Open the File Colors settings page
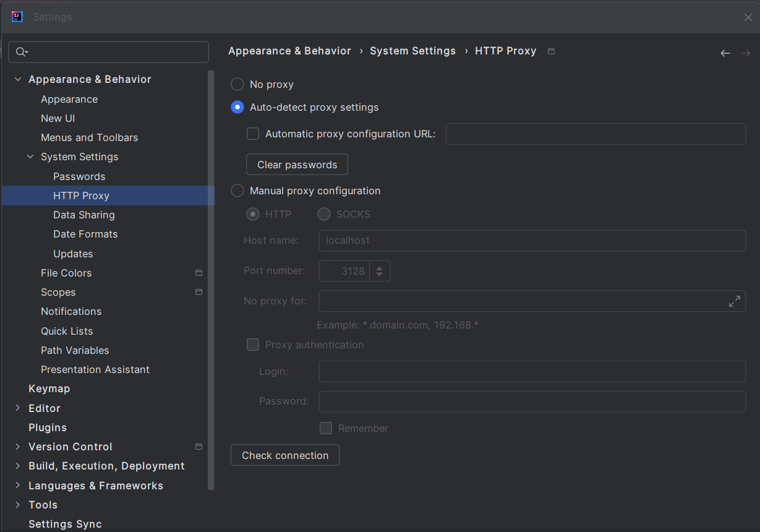This screenshot has height=532, width=760. pos(66,273)
